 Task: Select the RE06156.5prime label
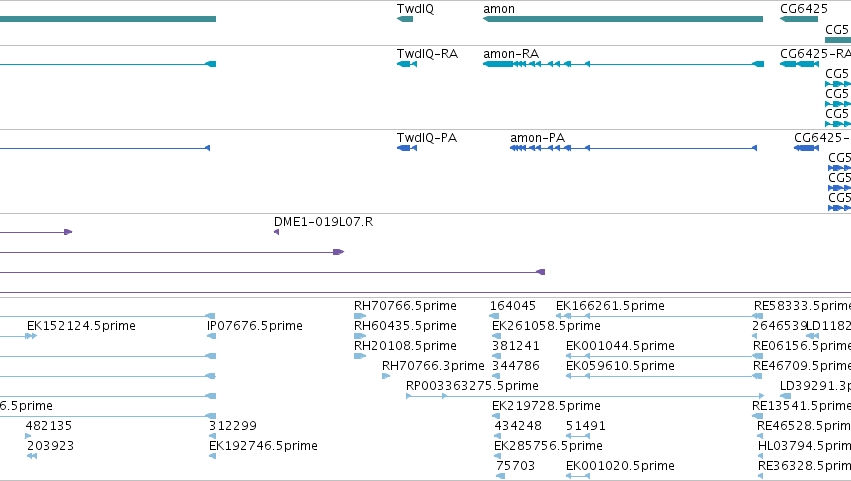point(802,346)
